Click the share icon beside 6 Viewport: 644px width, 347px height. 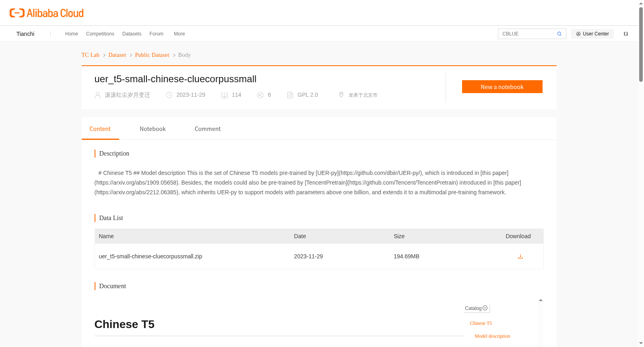pos(260,95)
